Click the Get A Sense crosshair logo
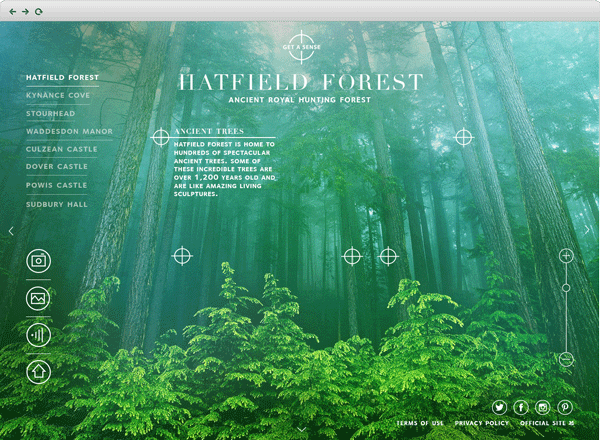This screenshot has width=600, height=440. point(302,47)
